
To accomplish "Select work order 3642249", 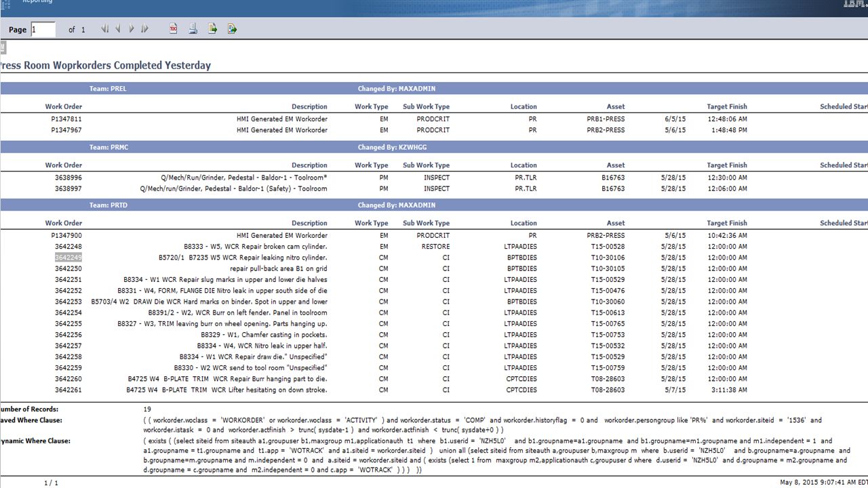I will [68, 258].
